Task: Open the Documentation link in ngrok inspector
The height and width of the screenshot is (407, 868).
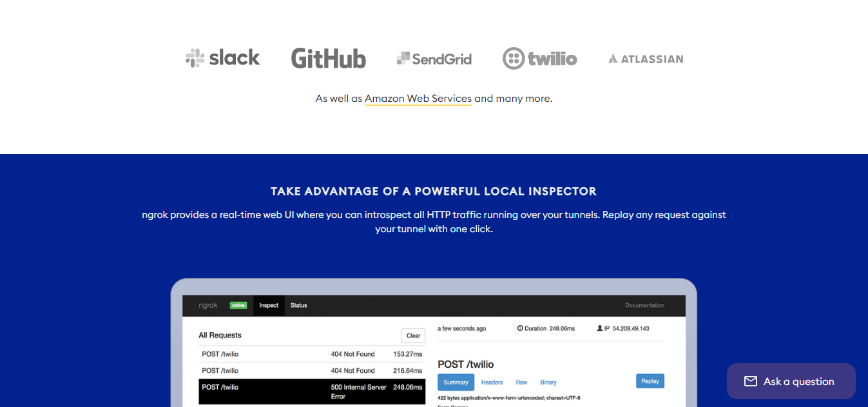Action: 644,305
